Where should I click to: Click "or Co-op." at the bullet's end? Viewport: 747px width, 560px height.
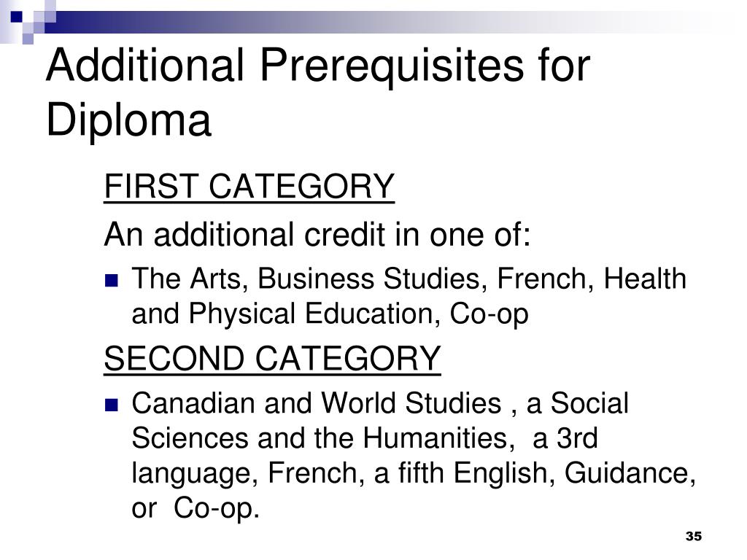click(x=196, y=508)
